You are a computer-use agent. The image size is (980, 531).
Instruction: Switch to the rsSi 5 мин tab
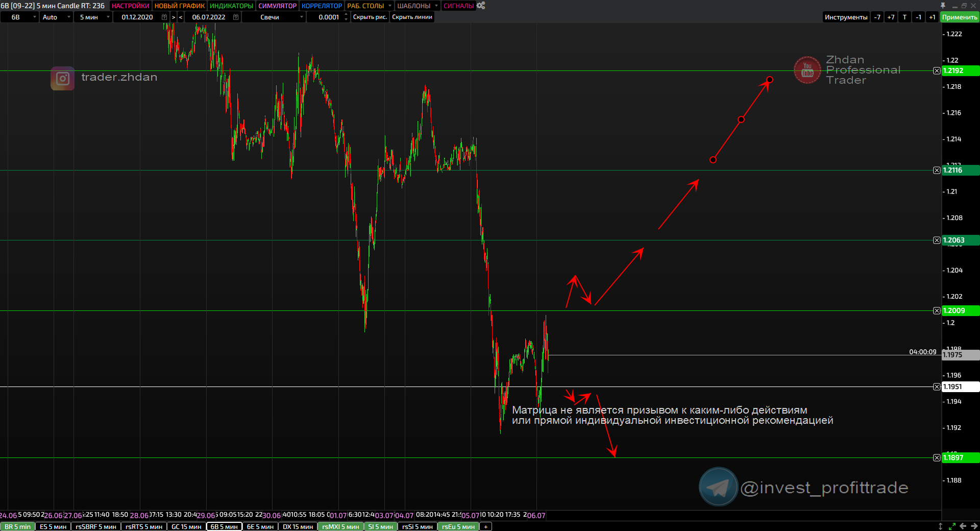point(418,526)
